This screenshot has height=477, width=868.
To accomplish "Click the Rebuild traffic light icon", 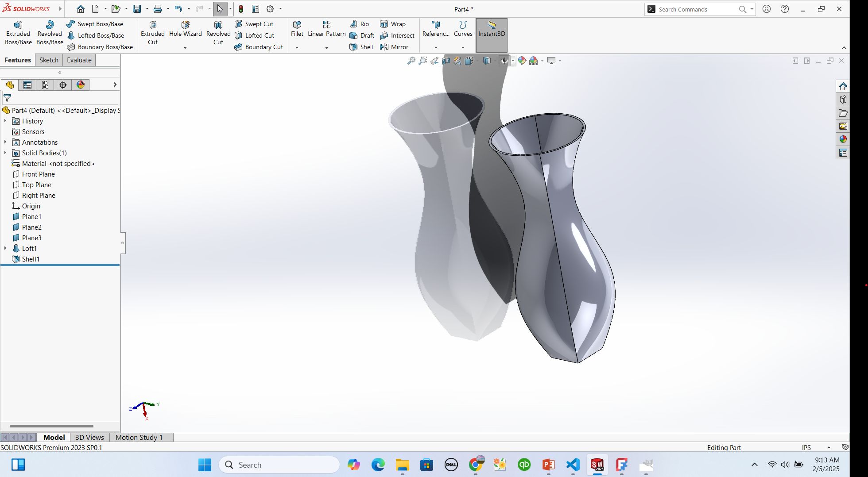I will pos(241,9).
